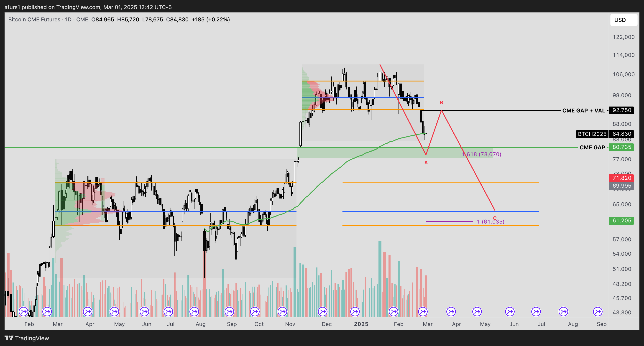Click the Nov label on time axis
Viewport: 644px width, 346px height.
tap(290, 324)
